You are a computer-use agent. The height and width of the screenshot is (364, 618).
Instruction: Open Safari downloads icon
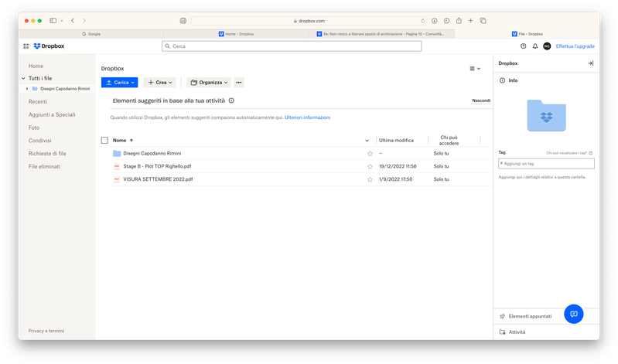(x=435, y=21)
